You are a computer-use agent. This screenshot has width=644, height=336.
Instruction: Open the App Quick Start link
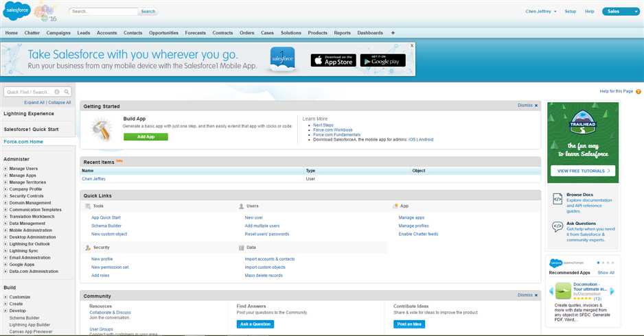[x=106, y=217]
